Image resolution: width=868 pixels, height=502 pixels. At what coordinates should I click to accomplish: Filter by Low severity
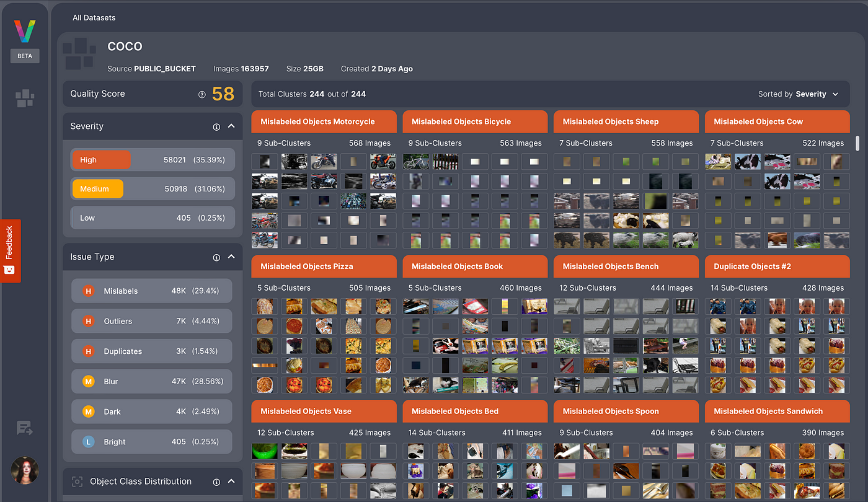(x=153, y=218)
